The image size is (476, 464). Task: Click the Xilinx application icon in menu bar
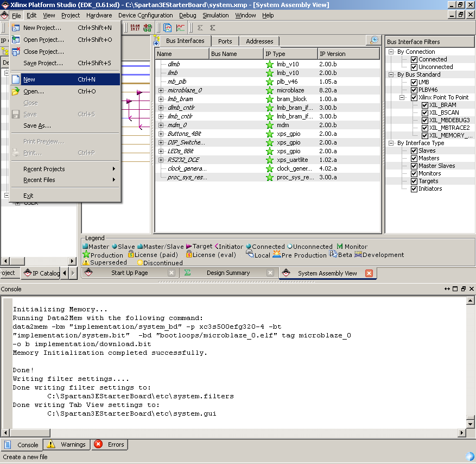coord(4,15)
